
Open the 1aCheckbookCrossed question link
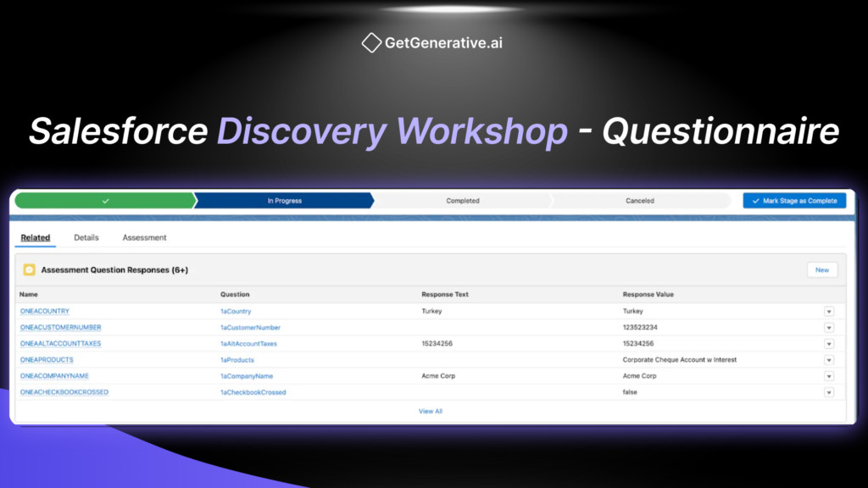253,392
